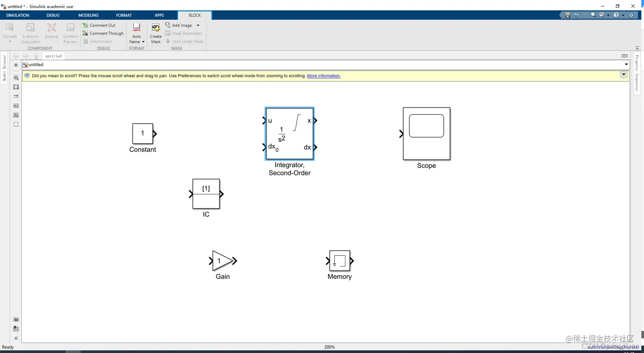Open the search magnifier in the quick toolbar
Viewport: 644px width, 353px height.
[593, 15]
